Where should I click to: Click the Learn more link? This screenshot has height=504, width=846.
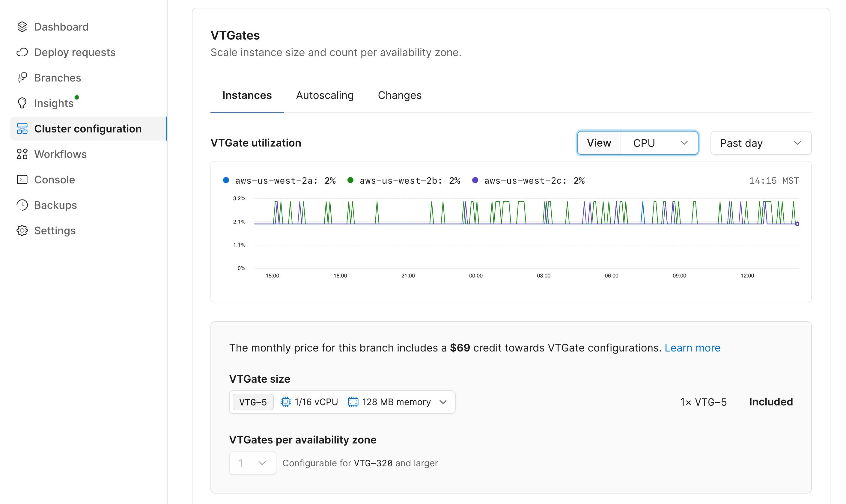(x=693, y=348)
